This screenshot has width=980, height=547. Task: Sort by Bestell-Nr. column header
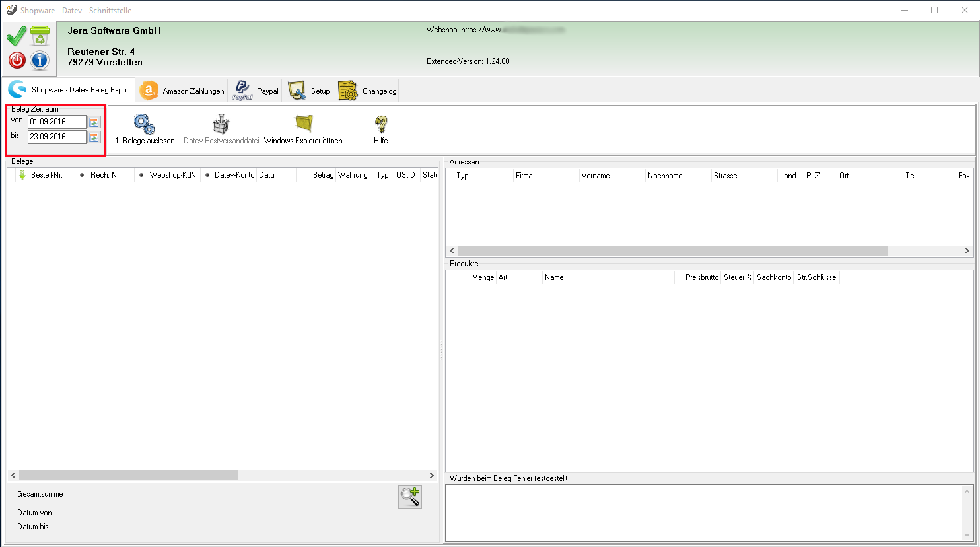pos(46,176)
